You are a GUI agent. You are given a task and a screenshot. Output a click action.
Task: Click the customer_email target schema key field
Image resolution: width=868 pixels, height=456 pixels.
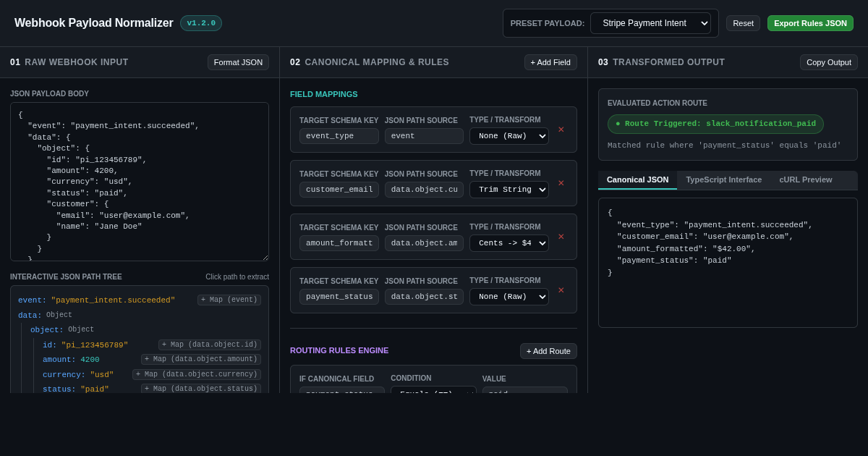tap(339, 190)
